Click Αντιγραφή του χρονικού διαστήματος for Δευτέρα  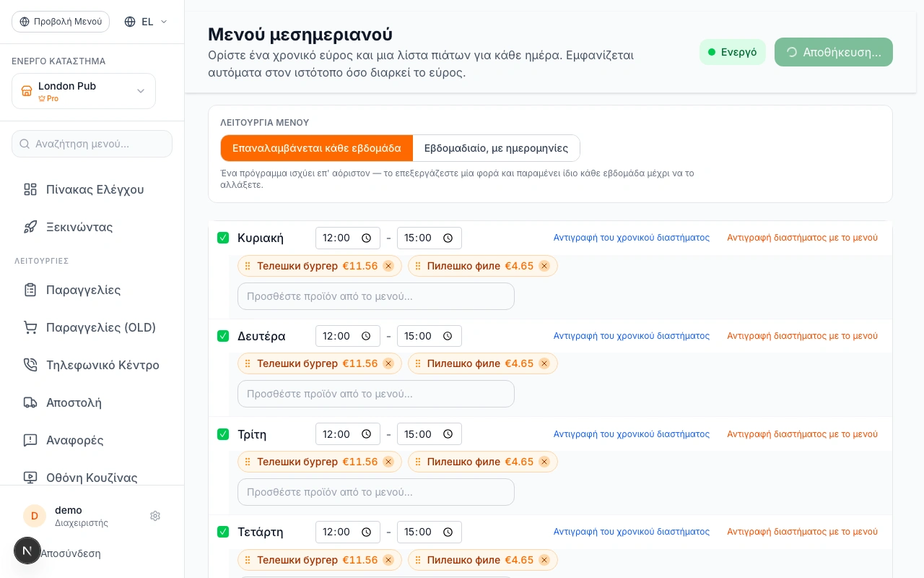(x=632, y=336)
